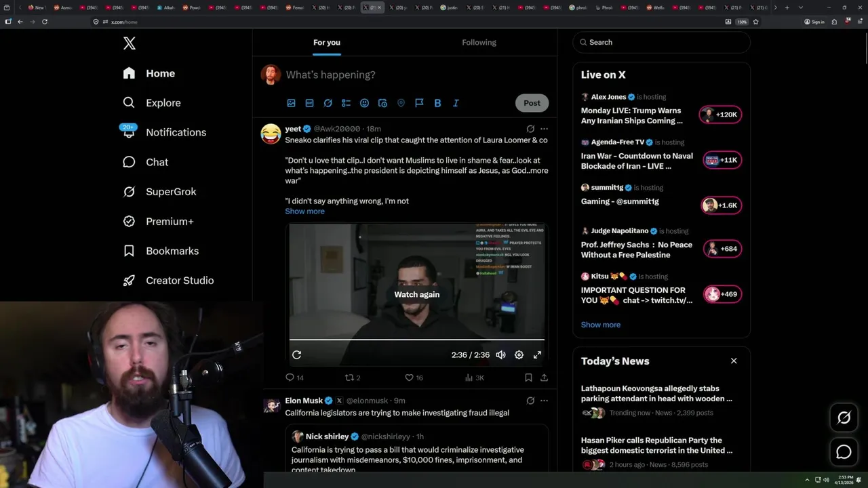Like yeet's post with 16 likes

[x=414, y=378]
